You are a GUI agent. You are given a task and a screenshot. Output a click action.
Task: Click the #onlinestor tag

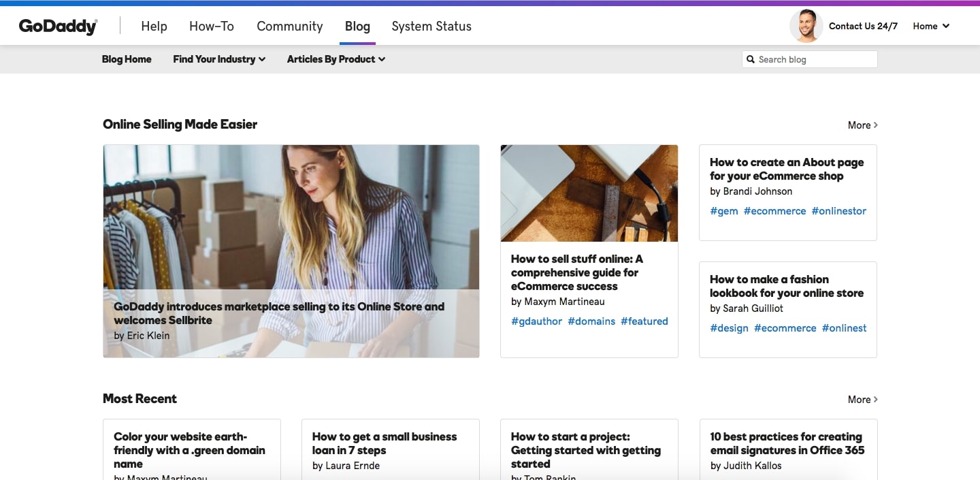click(839, 211)
